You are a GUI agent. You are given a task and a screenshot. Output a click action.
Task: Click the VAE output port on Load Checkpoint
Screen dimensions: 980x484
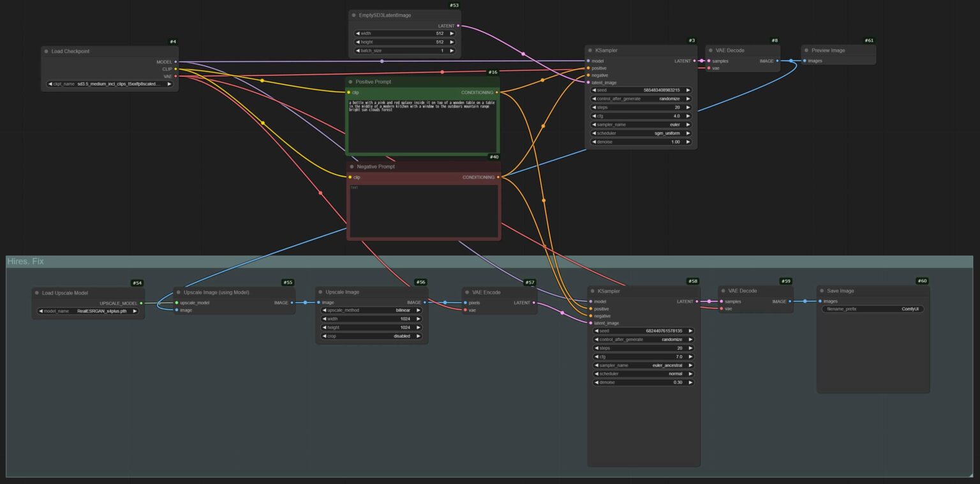175,76
